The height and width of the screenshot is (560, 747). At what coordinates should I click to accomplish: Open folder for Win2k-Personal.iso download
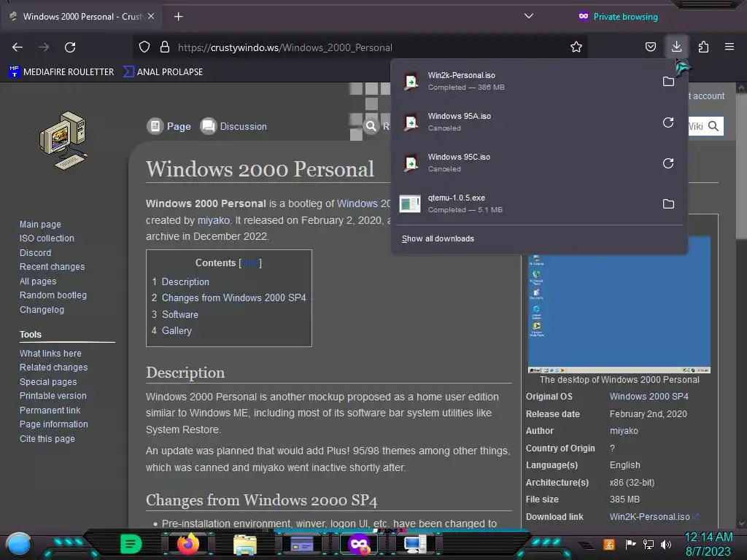[668, 82]
